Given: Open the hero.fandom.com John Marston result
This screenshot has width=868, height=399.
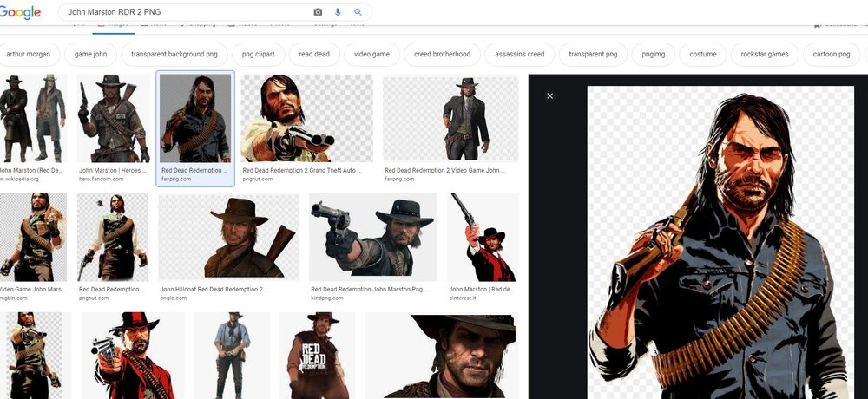Looking at the screenshot, I should pos(113,119).
